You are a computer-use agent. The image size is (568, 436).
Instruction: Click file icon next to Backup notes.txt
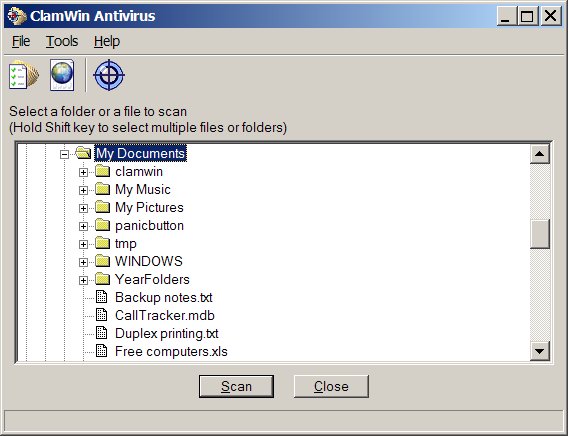tap(101, 297)
